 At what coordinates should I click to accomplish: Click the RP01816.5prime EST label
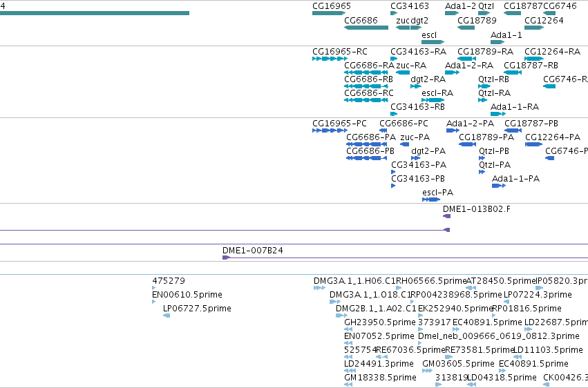(x=527, y=309)
